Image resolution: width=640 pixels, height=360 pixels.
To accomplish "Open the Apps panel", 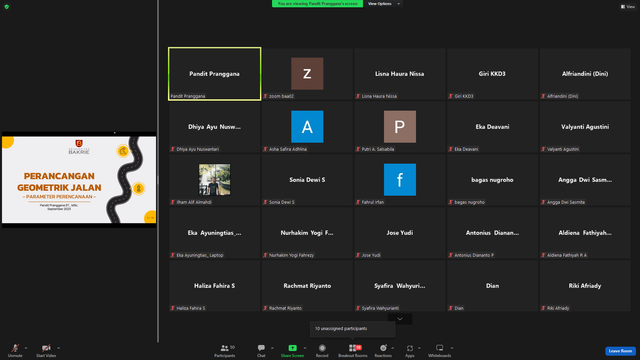I will (410, 350).
